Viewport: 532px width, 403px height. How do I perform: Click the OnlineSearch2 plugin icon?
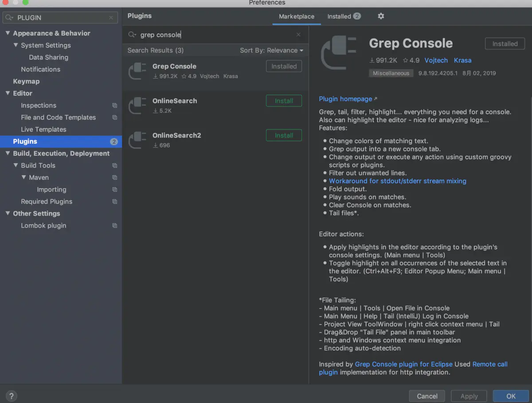[x=137, y=140]
